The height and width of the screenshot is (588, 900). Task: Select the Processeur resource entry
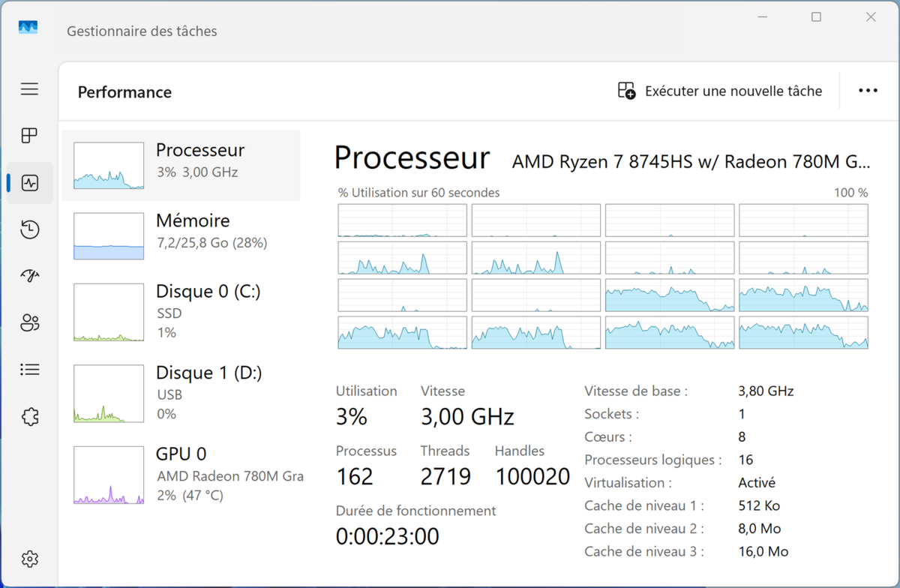click(x=181, y=166)
